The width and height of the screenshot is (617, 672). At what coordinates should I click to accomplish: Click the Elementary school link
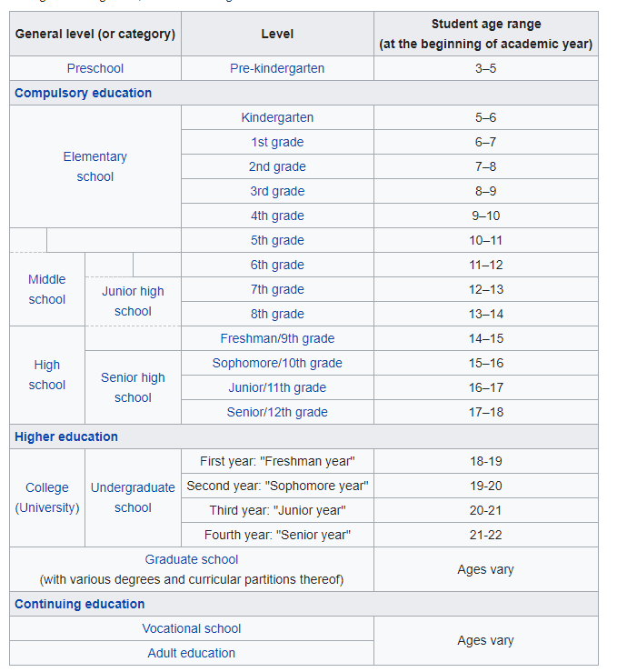click(x=95, y=166)
